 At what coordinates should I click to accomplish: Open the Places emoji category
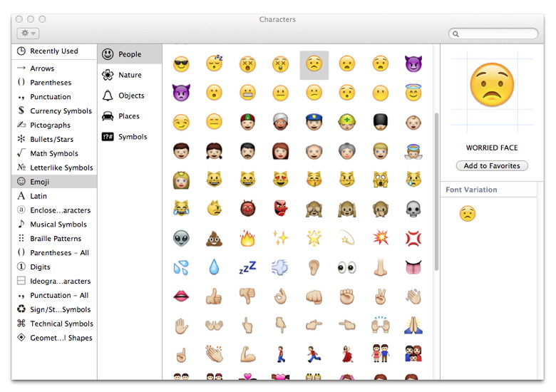point(130,116)
